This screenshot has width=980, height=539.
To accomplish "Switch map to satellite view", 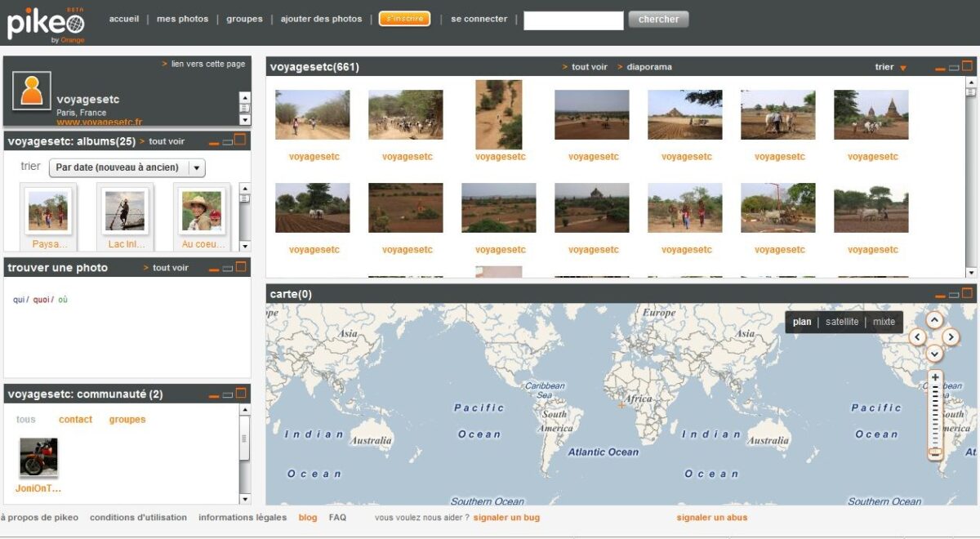I will pyautogui.click(x=842, y=322).
